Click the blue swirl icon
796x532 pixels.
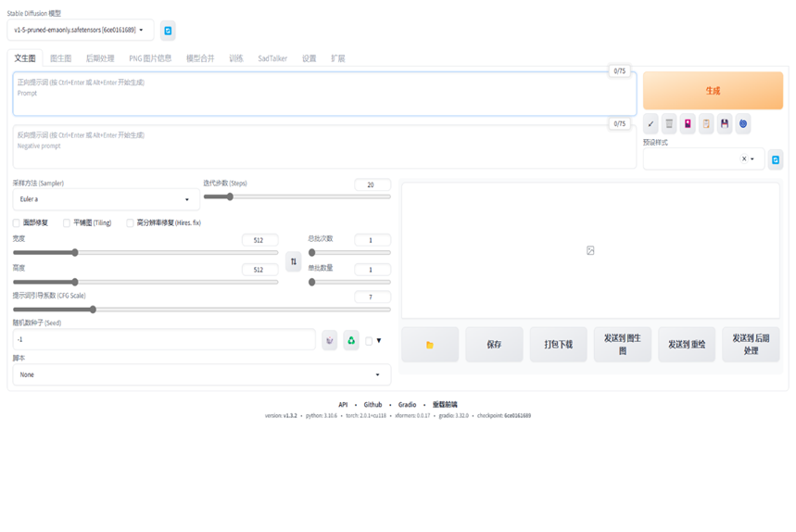pyautogui.click(x=743, y=123)
